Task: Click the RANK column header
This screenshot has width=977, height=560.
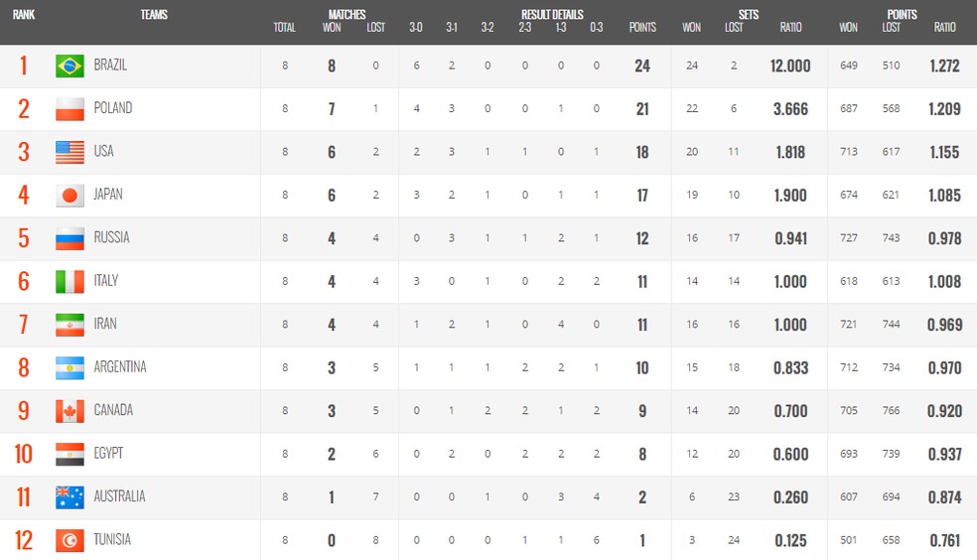Action: tap(24, 14)
